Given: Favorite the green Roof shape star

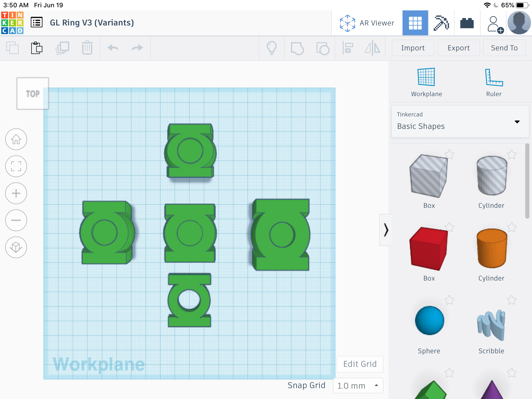Looking at the screenshot, I should pyautogui.click(x=449, y=373).
